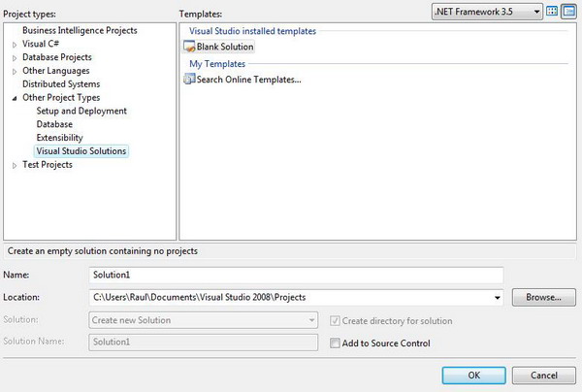Click the Search Online Templates icon
The width and height of the screenshot is (582, 392).
(x=189, y=79)
